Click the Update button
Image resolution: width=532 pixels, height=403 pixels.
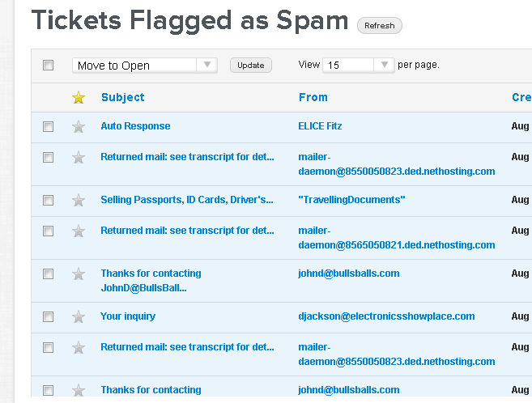(251, 66)
